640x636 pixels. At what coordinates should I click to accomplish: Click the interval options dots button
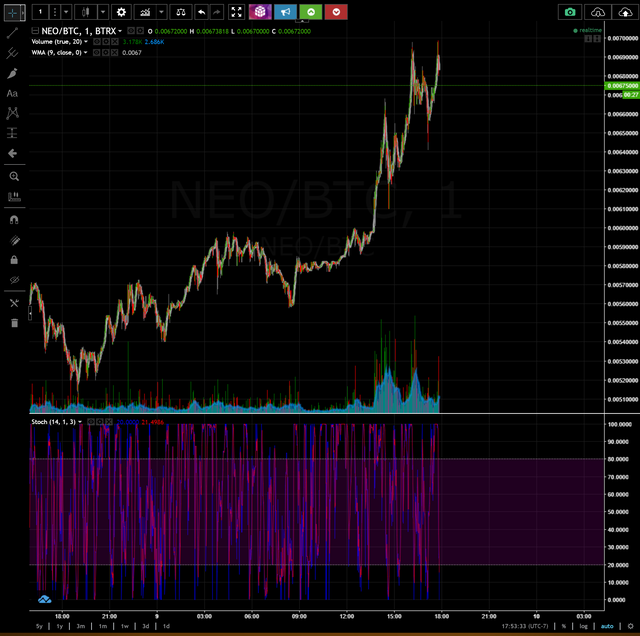tap(55, 12)
